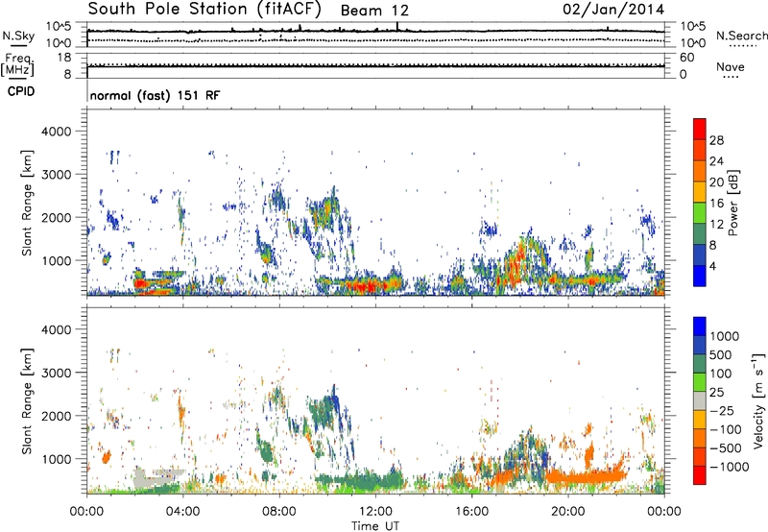Click the '60' Nave axis tick

[686, 58]
